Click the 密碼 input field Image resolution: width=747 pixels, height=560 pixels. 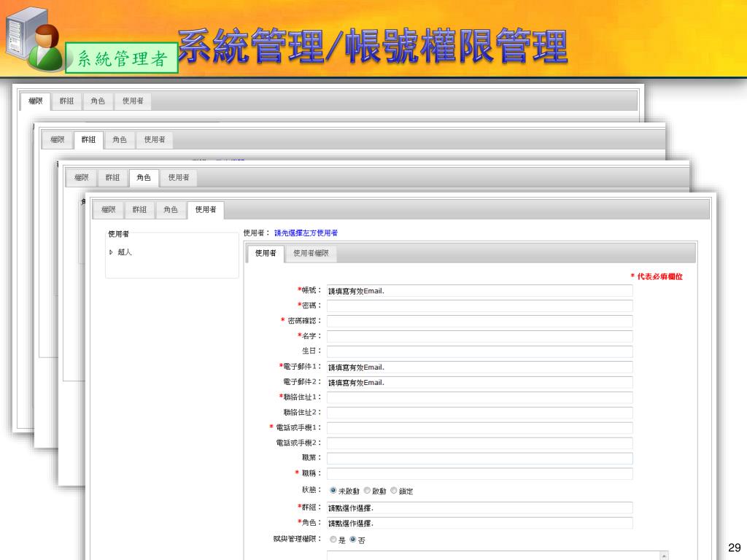[x=480, y=306]
